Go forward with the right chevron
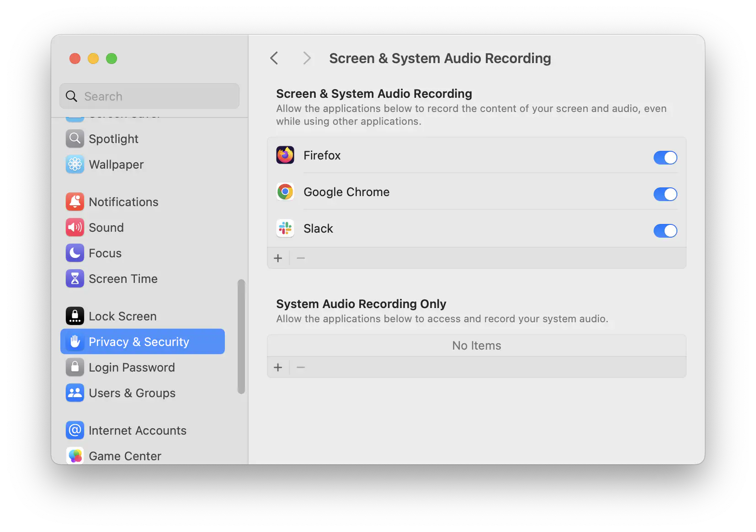 click(x=307, y=59)
